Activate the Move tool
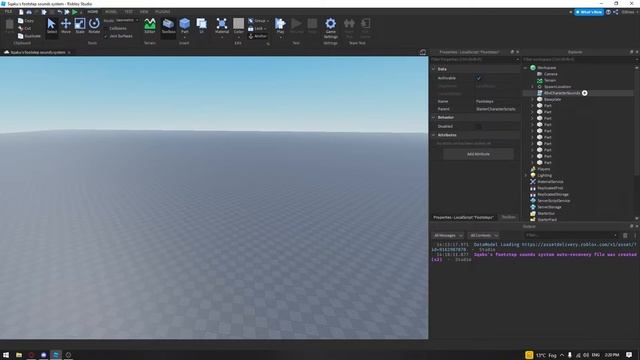This screenshot has height=360, width=640. (x=66, y=26)
